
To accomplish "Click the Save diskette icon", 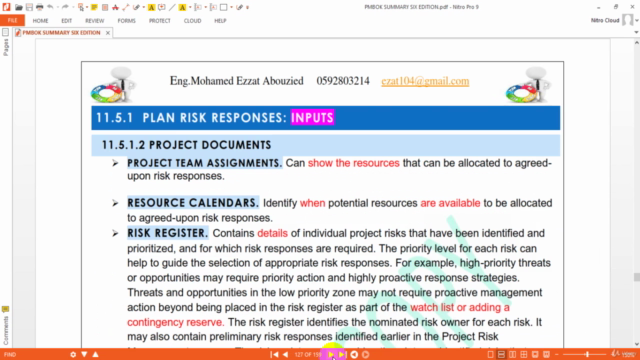I will click(x=29, y=7).
